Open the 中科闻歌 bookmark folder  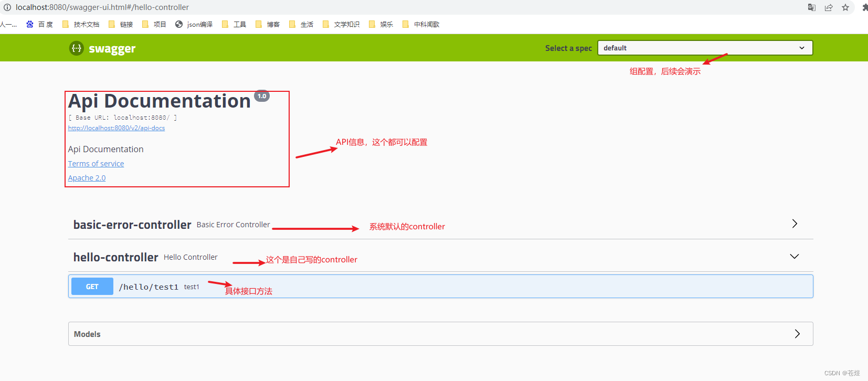click(421, 24)
